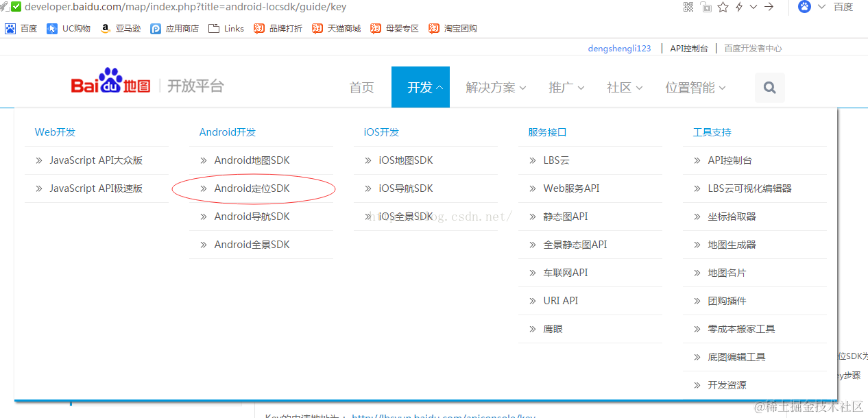Expand the dropdown next to the lightning icon
Image resolution: width=868 pixels, height=418 pixels.
pos(754,7)
